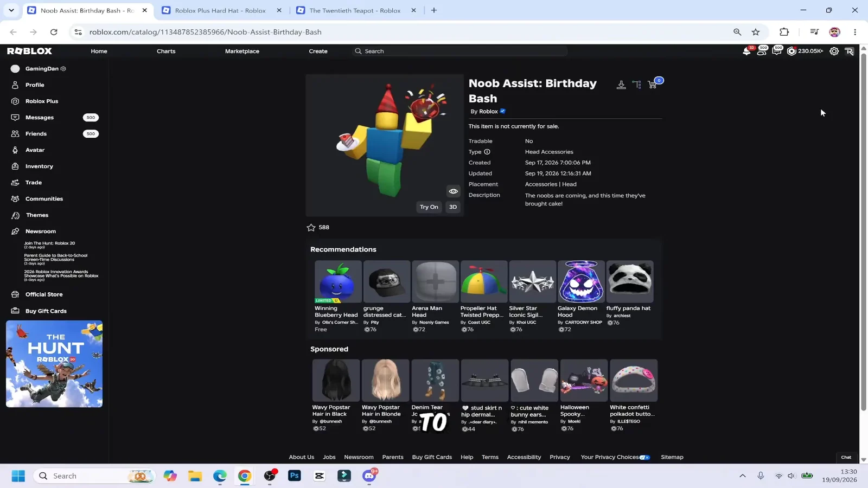
Task: Open the settings gear icon
Action: tap(834, 51)
